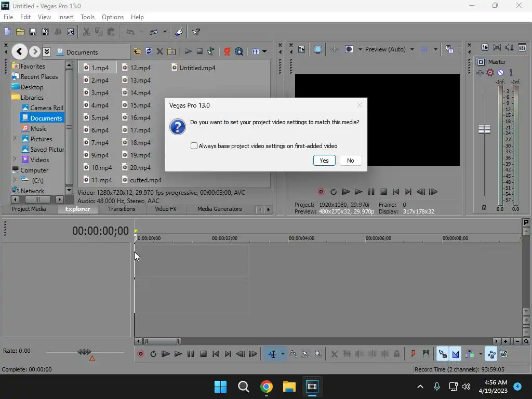Screen dimensions: 532x399
Task: Toggle Auto Ripple in timeline toolbar
Action: click(470, 354)
